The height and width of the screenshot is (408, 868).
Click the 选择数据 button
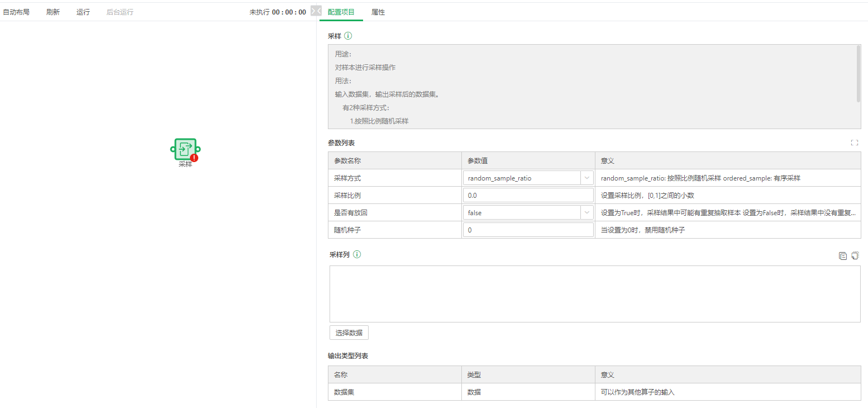(x=349, y=333)
